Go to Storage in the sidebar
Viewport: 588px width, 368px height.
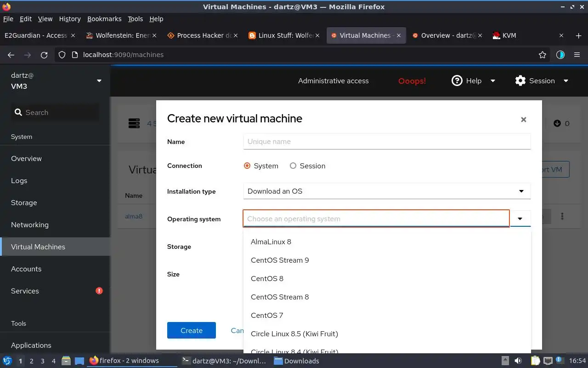click(55, 202)
